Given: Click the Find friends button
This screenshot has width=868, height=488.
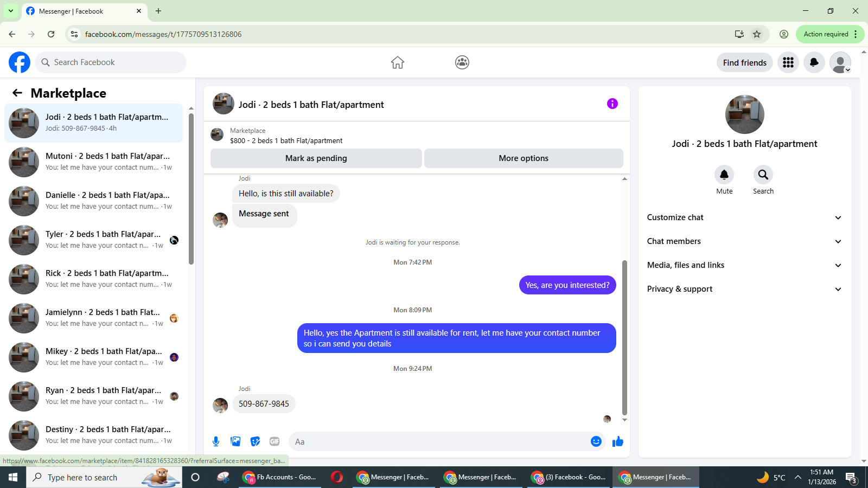Looking at the screenshot, I should (744, 62).
